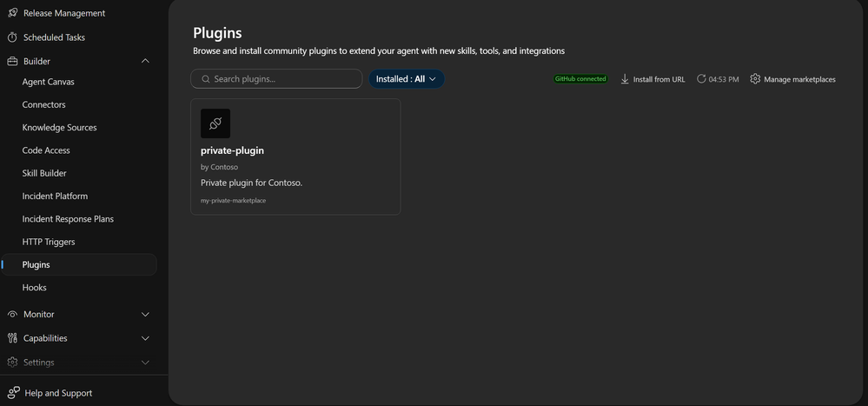Expand the Settings section chevron
The width and height of the screenshot is (868, 406).
pyautogui.click(x=145, y=363)
